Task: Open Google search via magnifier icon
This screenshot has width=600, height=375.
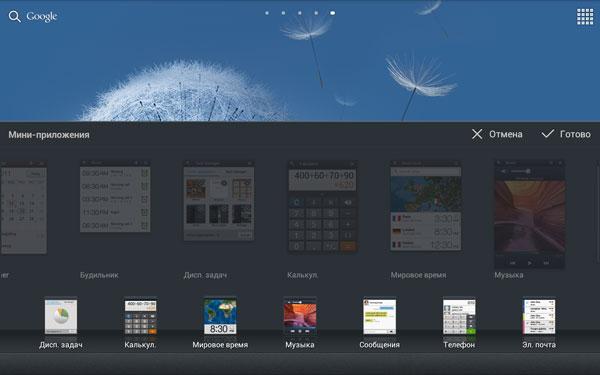Action: coord(15,16)
